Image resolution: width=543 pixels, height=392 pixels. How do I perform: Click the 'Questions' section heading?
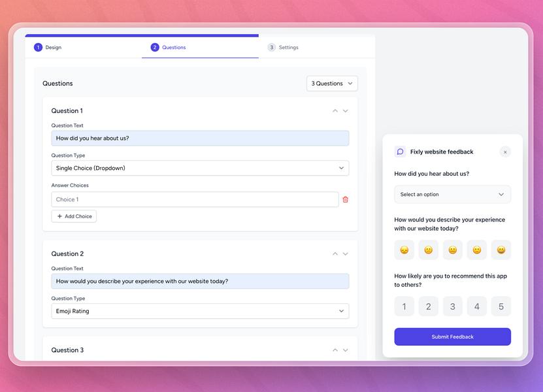[58, 84]
